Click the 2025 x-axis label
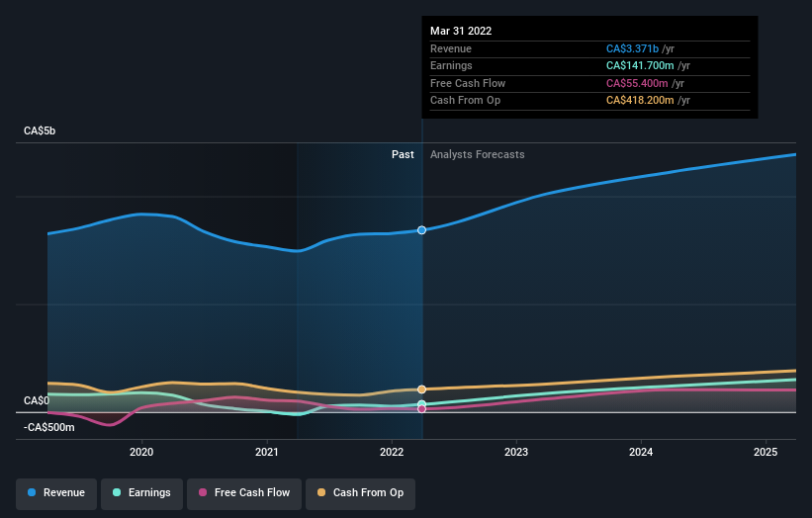The height and width of the screenshot is (518, 812). (766, 452)
